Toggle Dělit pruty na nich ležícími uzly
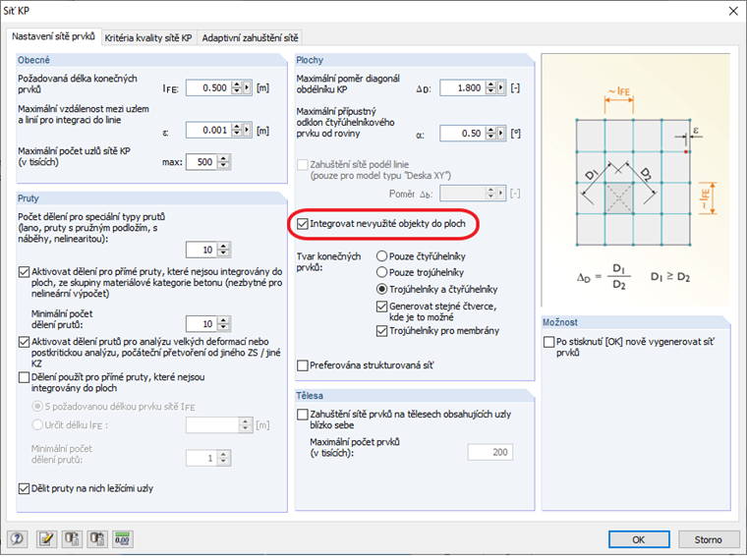 [x=24, y=488]
